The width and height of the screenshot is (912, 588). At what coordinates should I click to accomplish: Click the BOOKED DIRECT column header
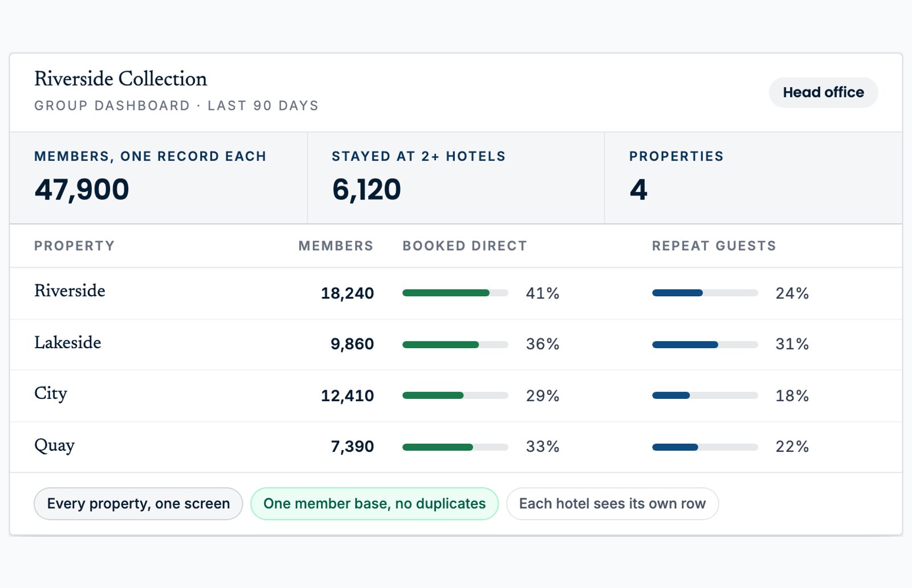pos(465,246)
